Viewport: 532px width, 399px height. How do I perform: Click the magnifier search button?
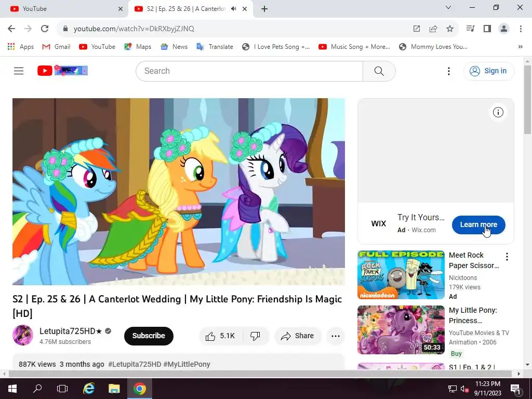pos(379,71)
